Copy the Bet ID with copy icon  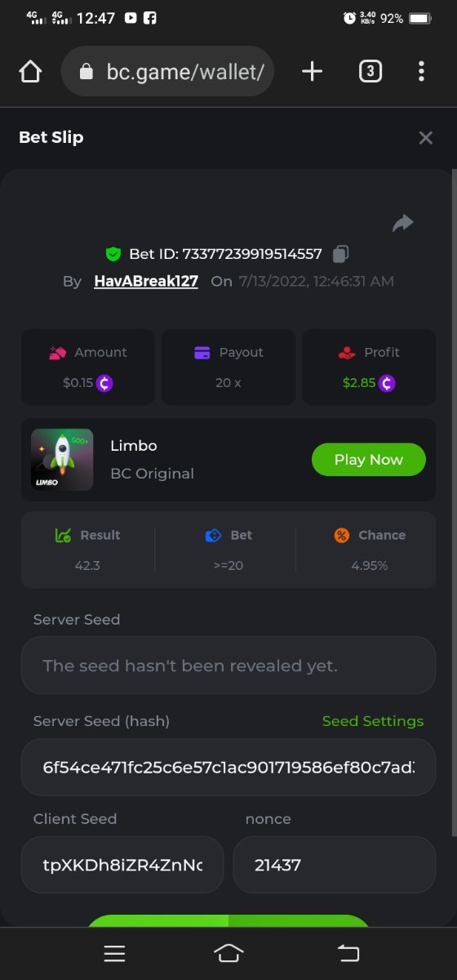(x=341, y=254)
